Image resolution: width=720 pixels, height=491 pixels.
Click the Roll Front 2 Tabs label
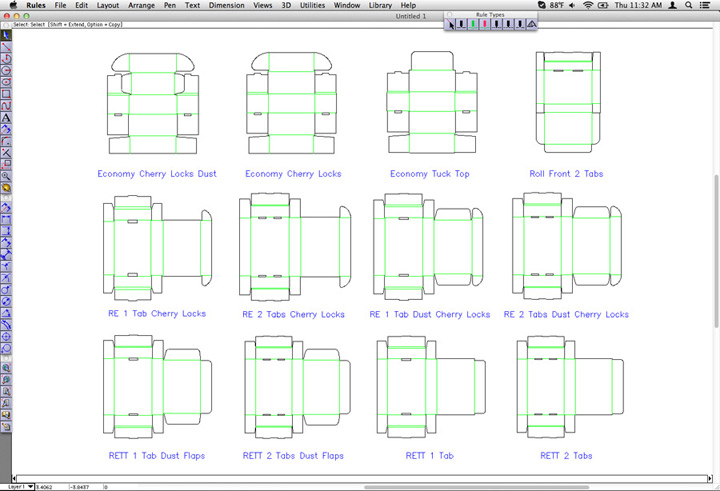[x=566, y=174]
